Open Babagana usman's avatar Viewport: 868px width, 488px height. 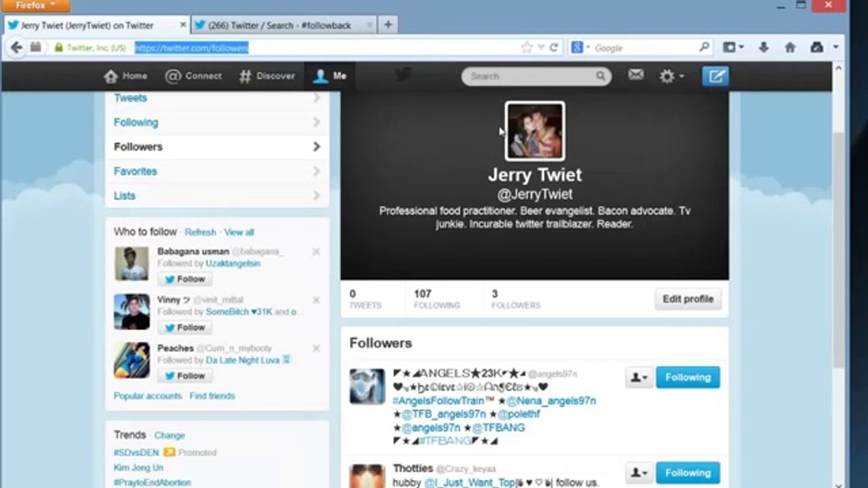(132, 264)
